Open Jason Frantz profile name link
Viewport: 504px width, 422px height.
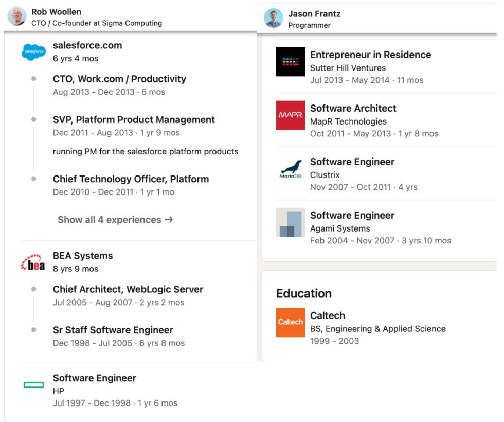pos(314,14)
